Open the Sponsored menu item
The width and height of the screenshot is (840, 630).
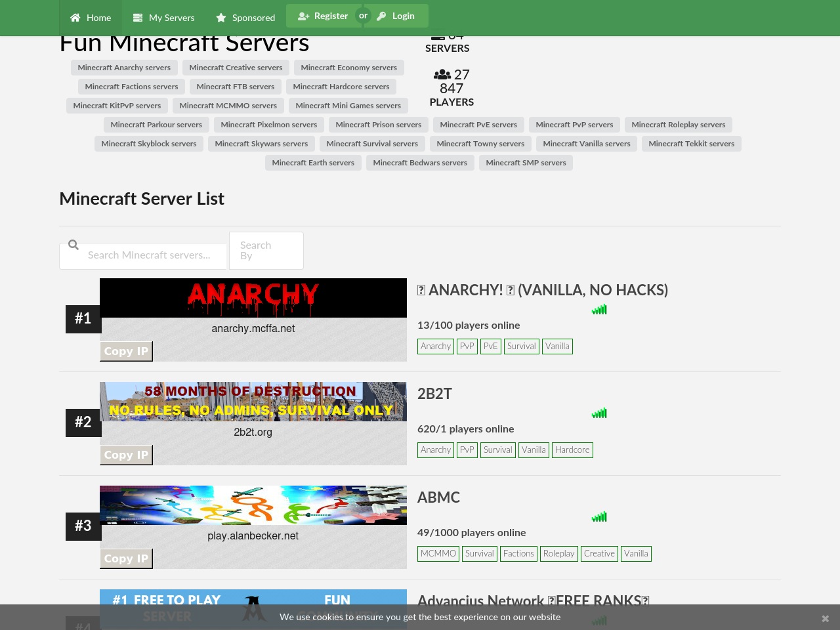pos(245,18)
